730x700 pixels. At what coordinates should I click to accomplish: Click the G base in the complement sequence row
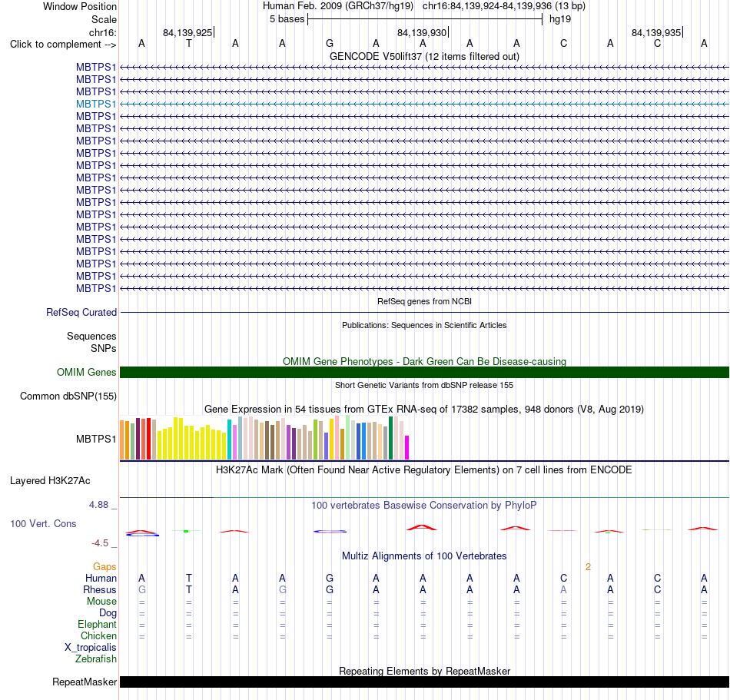tap(329, 44)
